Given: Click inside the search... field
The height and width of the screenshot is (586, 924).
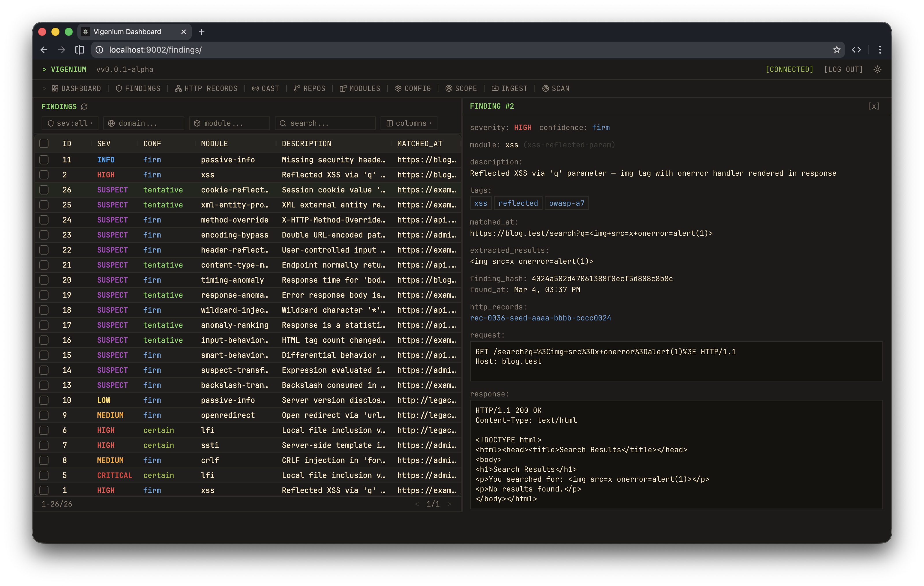Looking at the screenshot, I should (x=325, y=123).
